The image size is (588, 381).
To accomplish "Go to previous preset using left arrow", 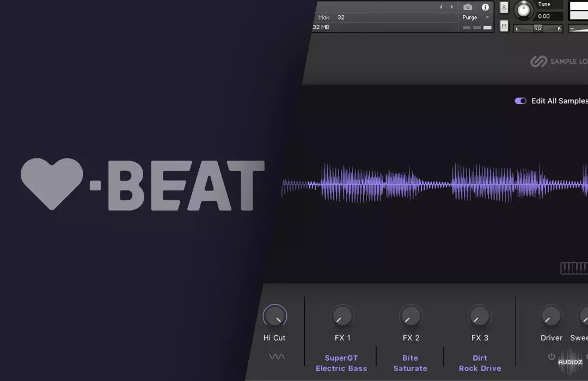I will click(x=441, y=7).
